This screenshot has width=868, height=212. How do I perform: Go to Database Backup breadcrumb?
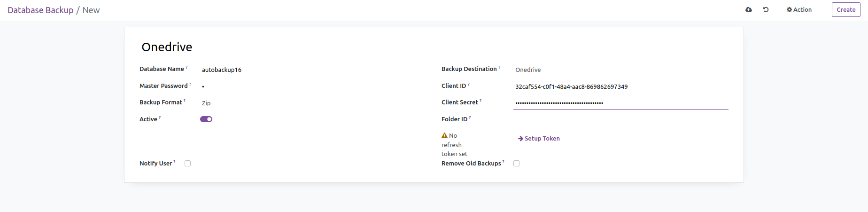(x=40, y=10)
